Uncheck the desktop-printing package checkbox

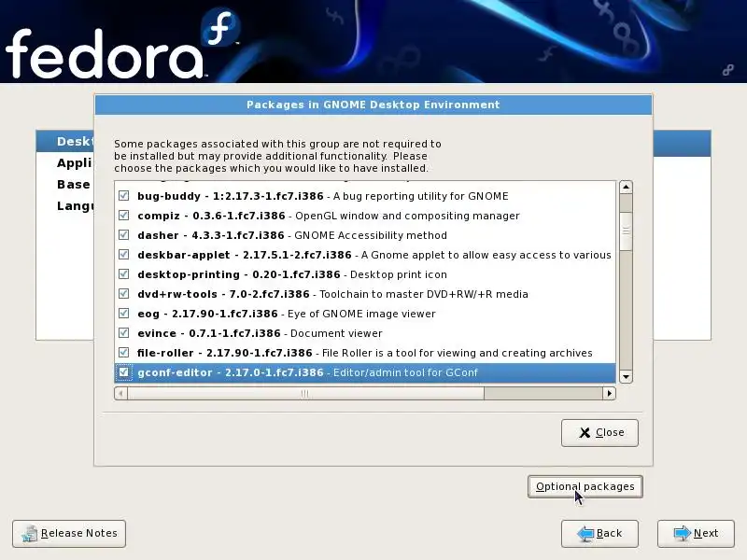click(x=124, y=273)
